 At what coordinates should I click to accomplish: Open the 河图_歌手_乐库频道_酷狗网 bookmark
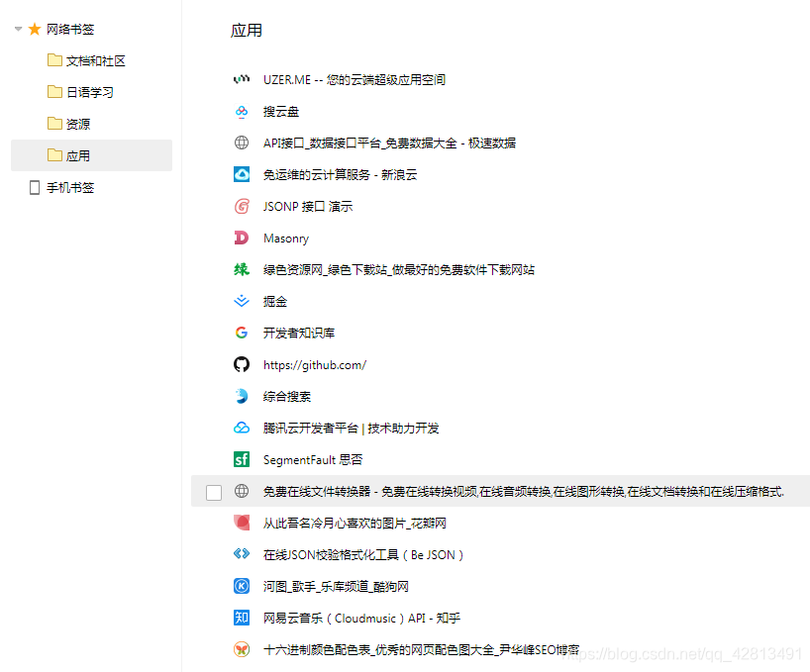(336, 586)
